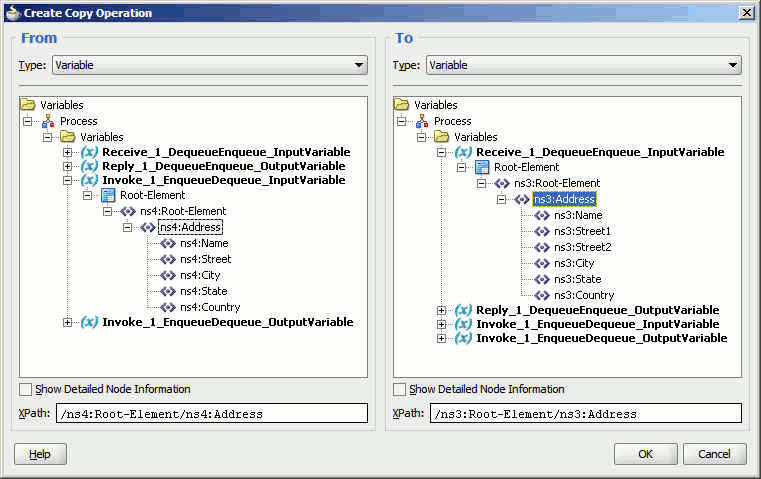This screenshot has width=761, height=479.
Task: Click the Variables root folder icon in To panel
Action: (x=402, y=105)
